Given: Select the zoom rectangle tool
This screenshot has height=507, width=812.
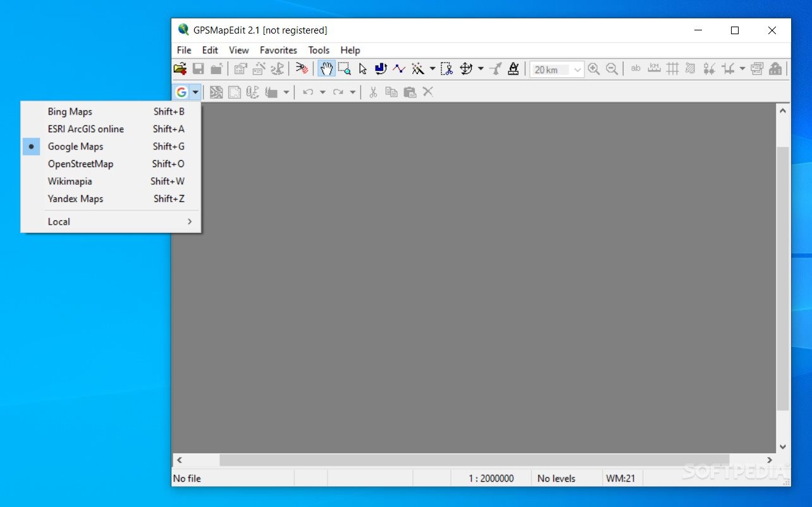Looking at the screenshot, I should 344,69.
